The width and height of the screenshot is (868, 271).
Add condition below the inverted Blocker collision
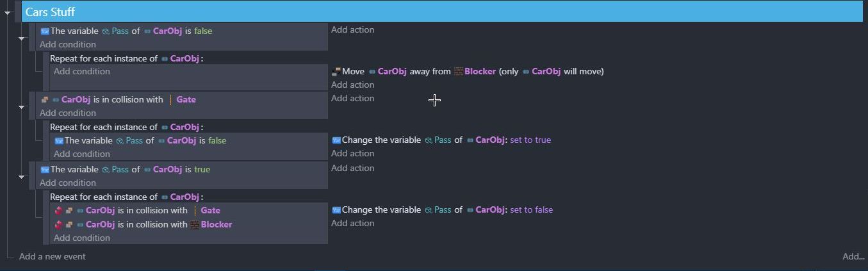click(82, 238)
